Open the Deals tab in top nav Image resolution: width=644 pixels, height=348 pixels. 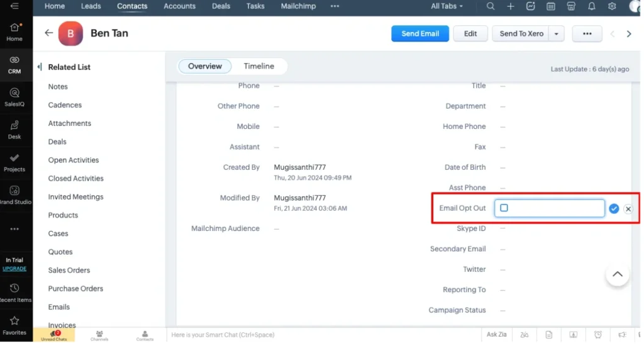click(221, 6)
